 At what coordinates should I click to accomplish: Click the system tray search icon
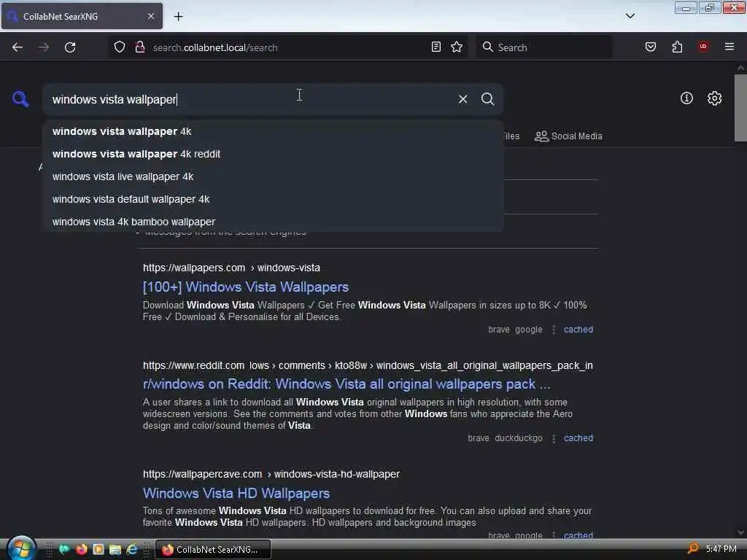click(693, 548)
